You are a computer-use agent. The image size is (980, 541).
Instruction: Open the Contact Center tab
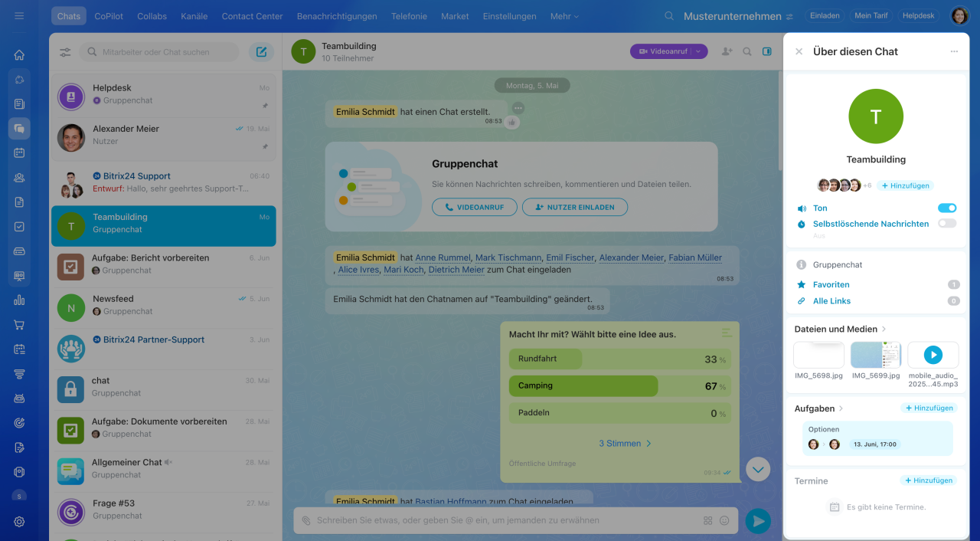[252, 16]
